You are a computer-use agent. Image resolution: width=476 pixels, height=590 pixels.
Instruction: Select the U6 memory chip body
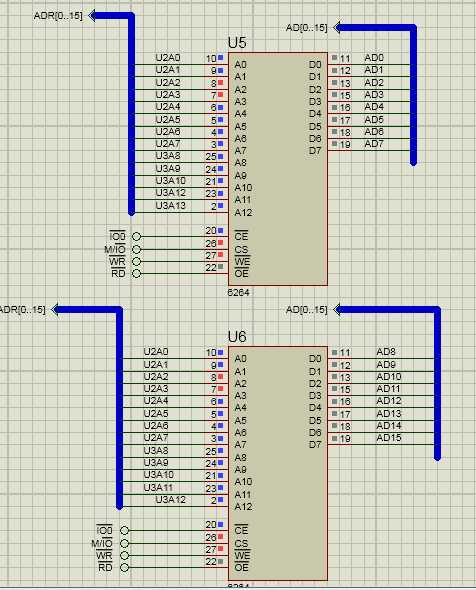pyautogui.click(x=278, y=463)
